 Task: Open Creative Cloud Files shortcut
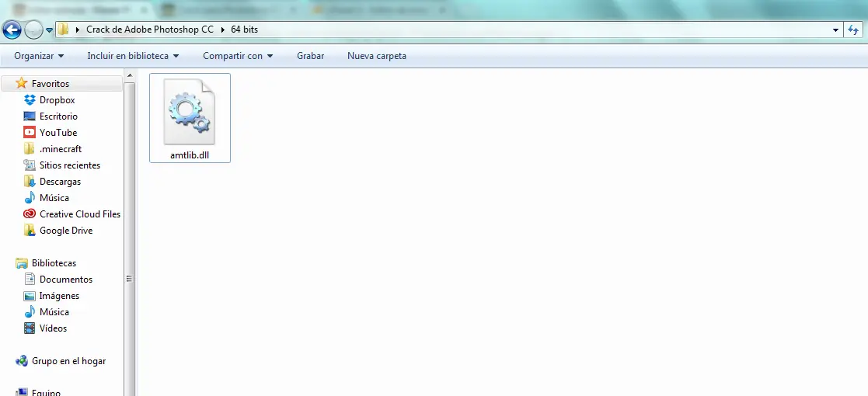tap(80, 214)
